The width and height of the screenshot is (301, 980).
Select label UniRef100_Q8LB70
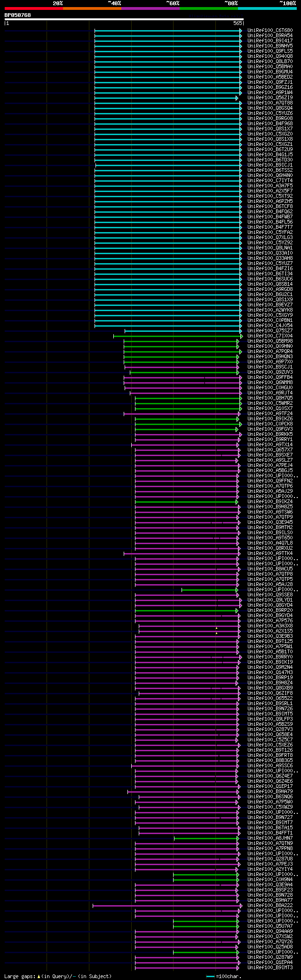click(x=270, y=62)
